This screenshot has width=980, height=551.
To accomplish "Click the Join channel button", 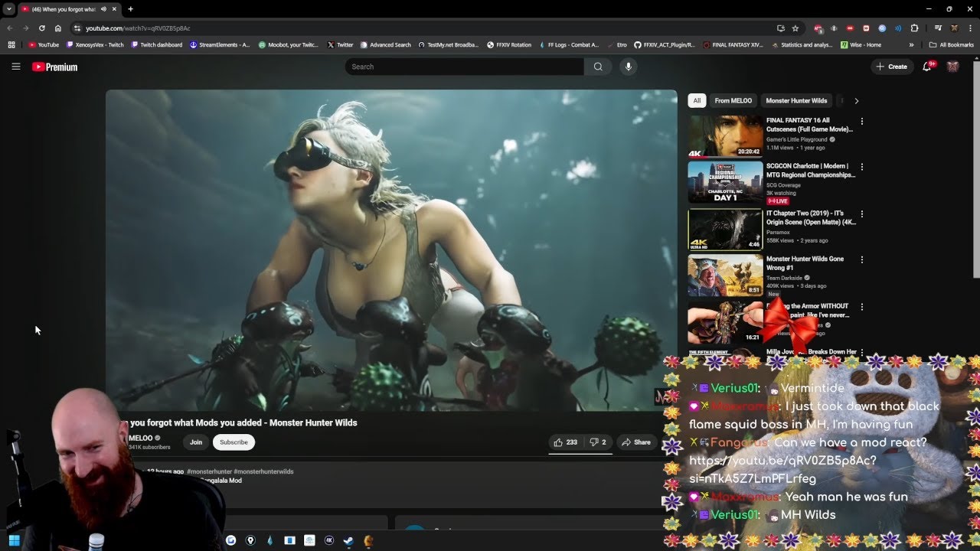I will point(196,442).
